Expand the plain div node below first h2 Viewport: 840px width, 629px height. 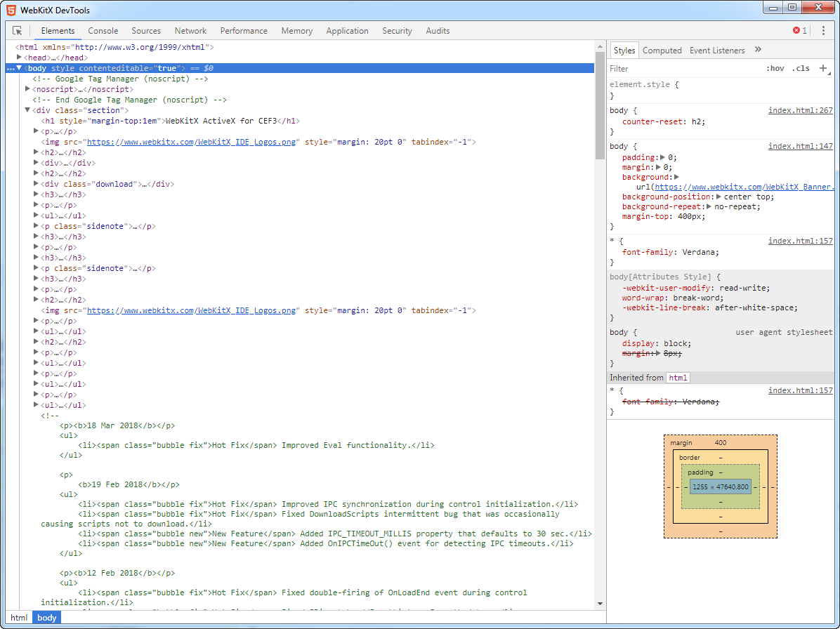point(36,163)
